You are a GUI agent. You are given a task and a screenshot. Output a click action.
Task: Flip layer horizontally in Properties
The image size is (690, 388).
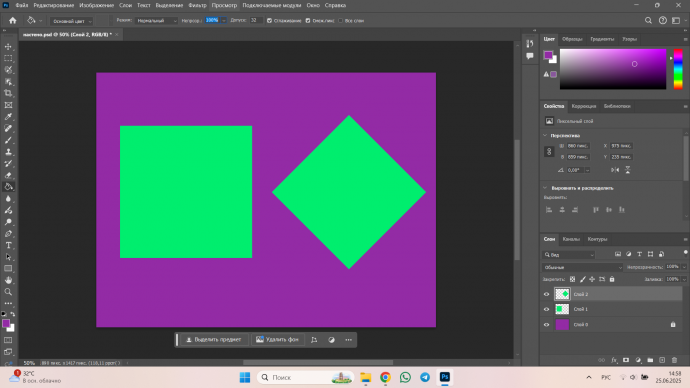tap(615, 170)
